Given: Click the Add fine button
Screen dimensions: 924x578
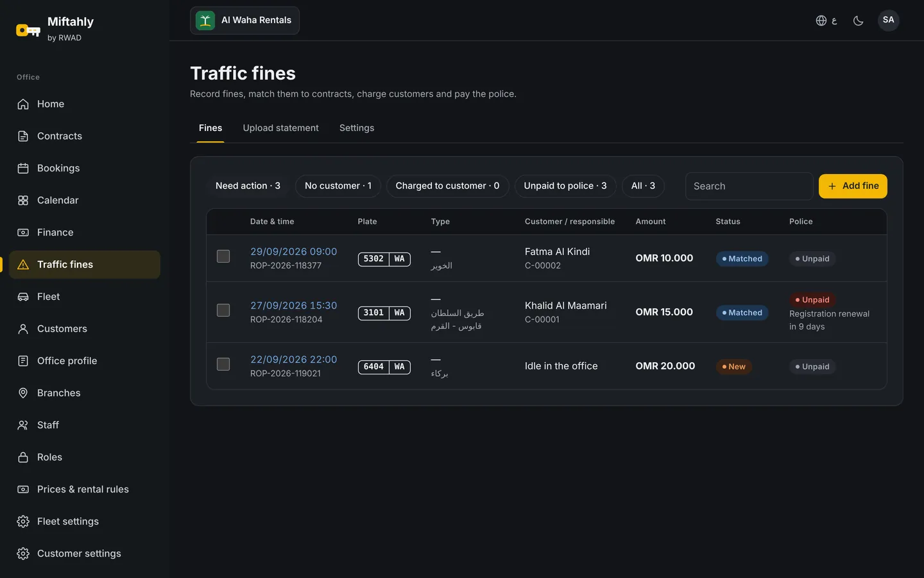Looking at the screenshot, I should pos(853,186).
